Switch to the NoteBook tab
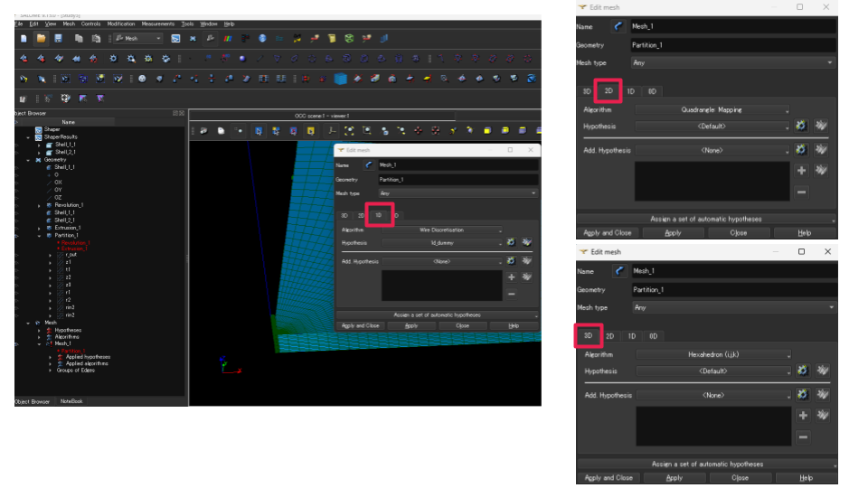Image resolution: width=868 pixels, height=488 pixels. click(71, 401)
